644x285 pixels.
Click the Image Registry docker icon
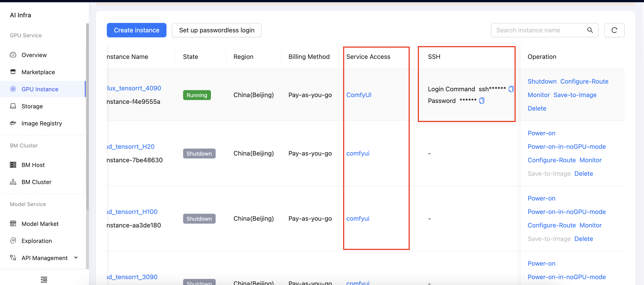click(13, 123)
